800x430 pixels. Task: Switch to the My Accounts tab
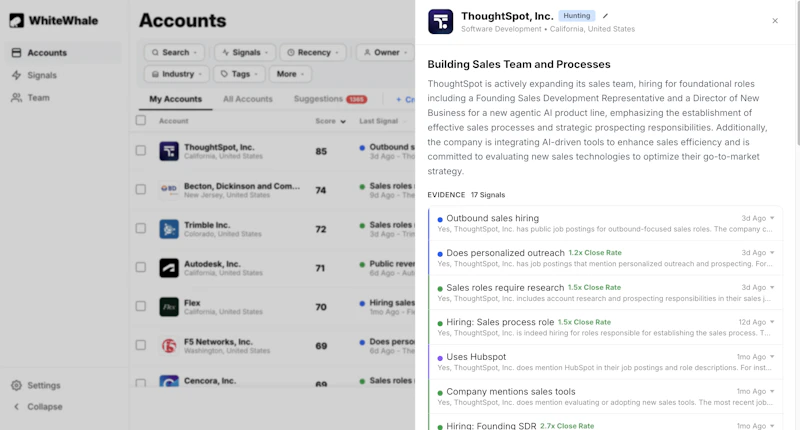point(176,99)
